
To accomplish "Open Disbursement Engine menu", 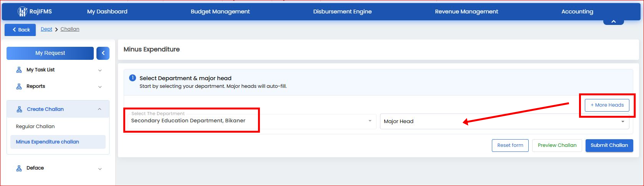I will (342, 12).
